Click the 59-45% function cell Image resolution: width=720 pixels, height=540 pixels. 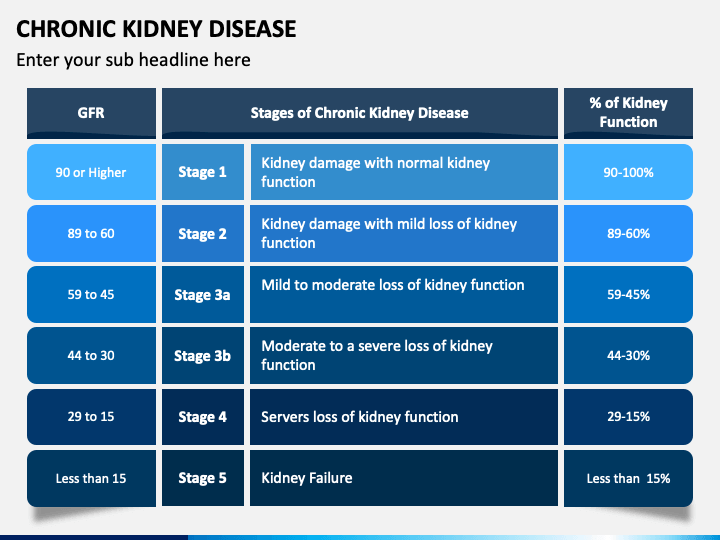[628, 294]
